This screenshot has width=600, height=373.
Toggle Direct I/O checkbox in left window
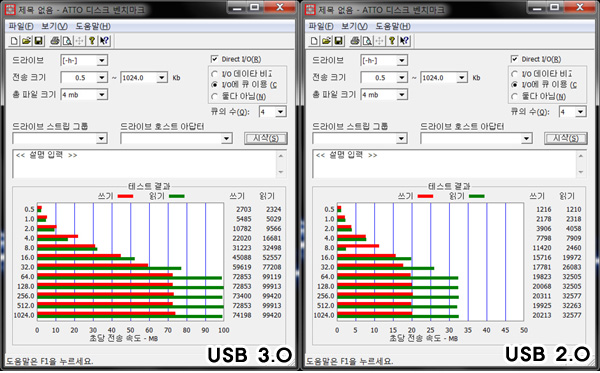pos(214,59)
